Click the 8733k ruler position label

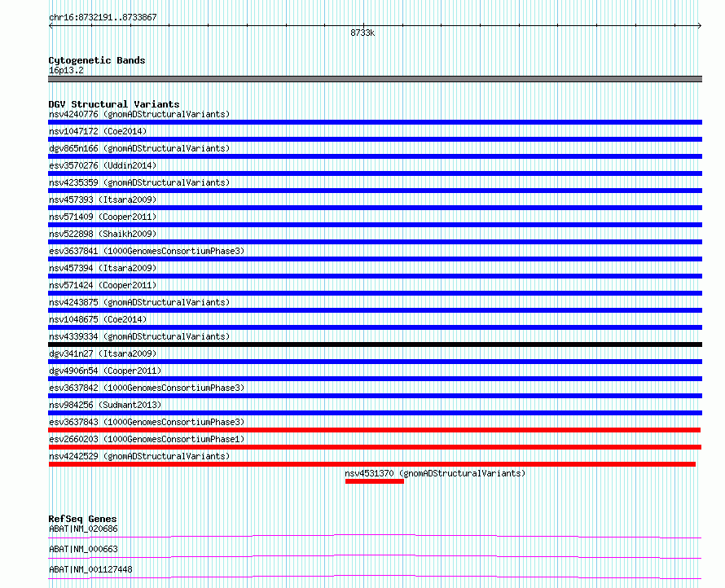362,33
